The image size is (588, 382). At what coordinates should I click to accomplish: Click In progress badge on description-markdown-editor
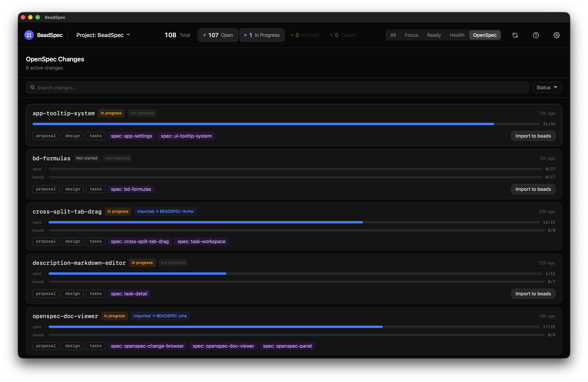[142, 263]
